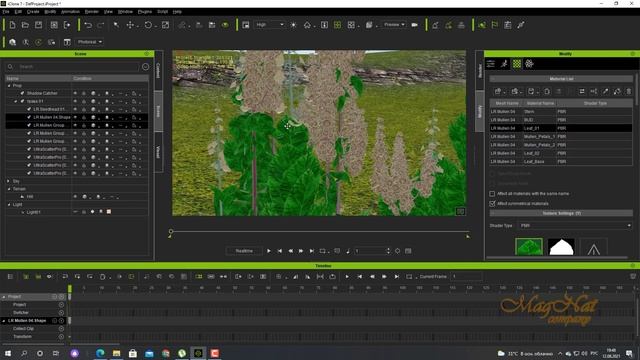Select the green leaf texture thumbnail
Viewport: 640px width, 360px height.
tap(529, 247)
